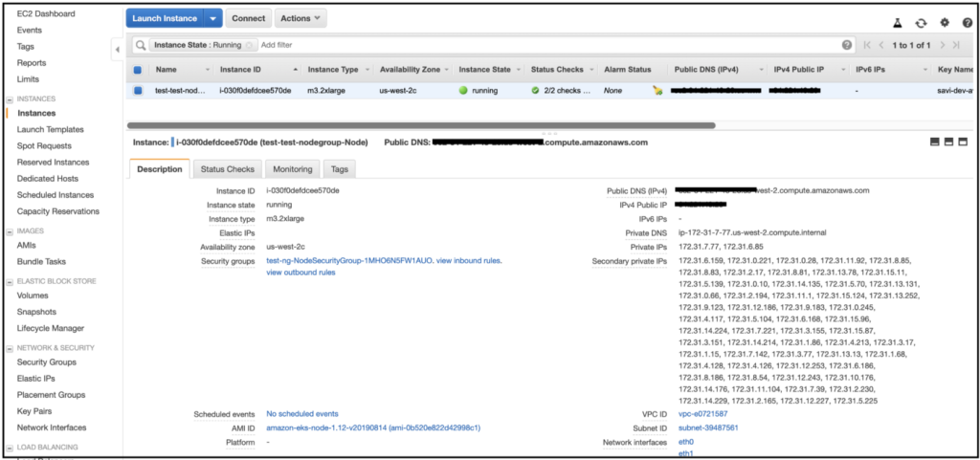Click the alarm status create icon
This screenshot has width=980, height=460.
click(657, 91)
